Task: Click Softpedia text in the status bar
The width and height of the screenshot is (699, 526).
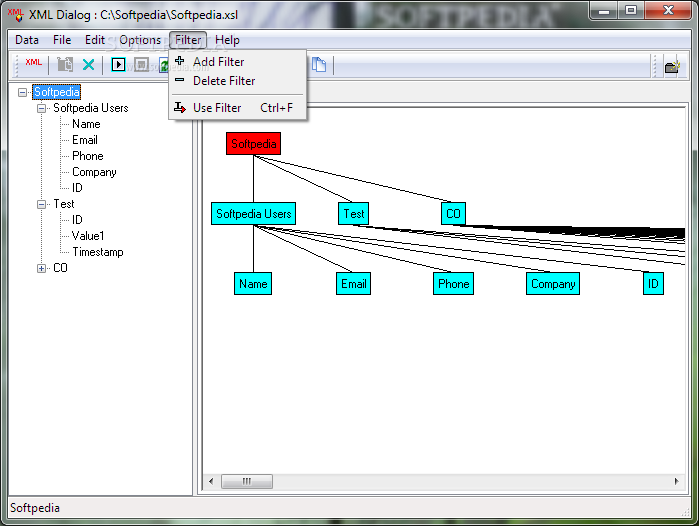Action: coord(35,508)
